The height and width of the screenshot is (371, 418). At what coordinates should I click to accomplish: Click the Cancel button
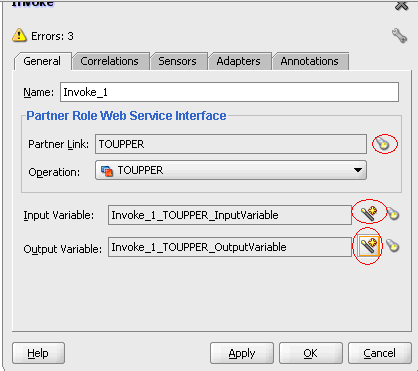[x=380, y=353]
